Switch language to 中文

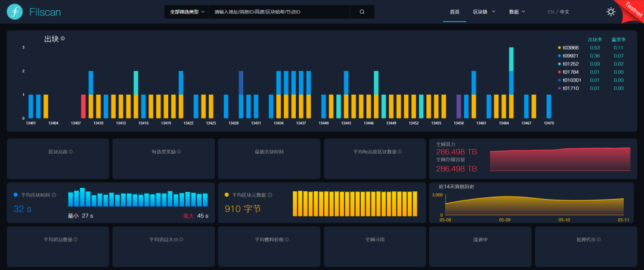565,12
